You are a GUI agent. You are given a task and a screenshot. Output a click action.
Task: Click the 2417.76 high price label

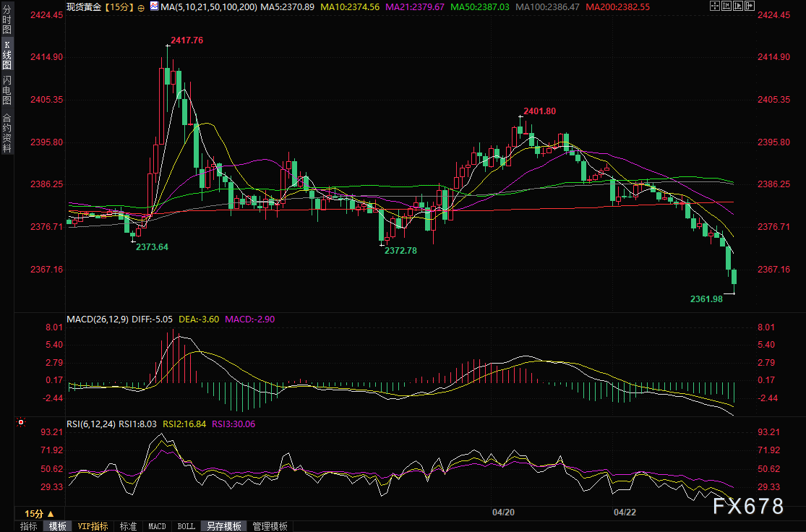[187, 40]
